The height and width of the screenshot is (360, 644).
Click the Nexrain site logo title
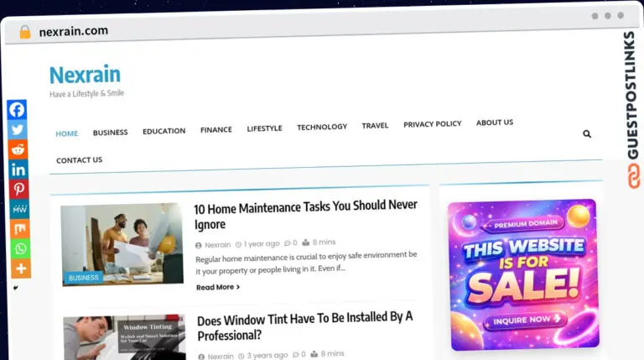(85, 75)
